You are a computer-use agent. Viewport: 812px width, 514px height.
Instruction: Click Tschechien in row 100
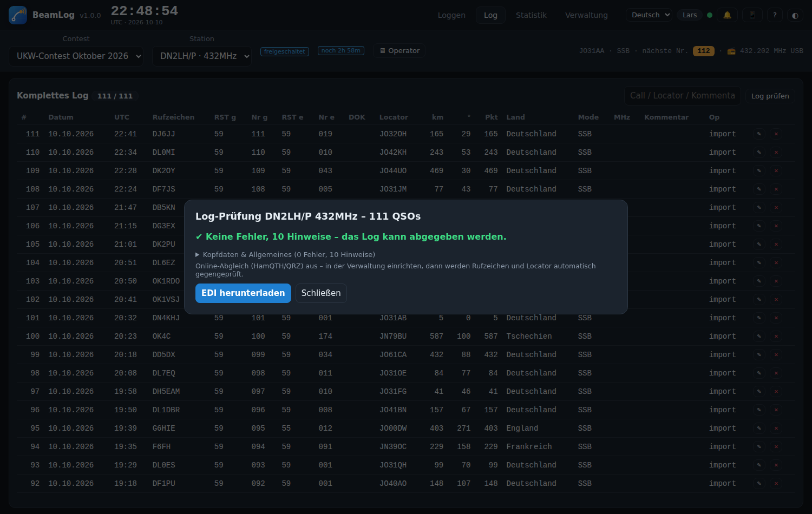[x=529, y=337]
